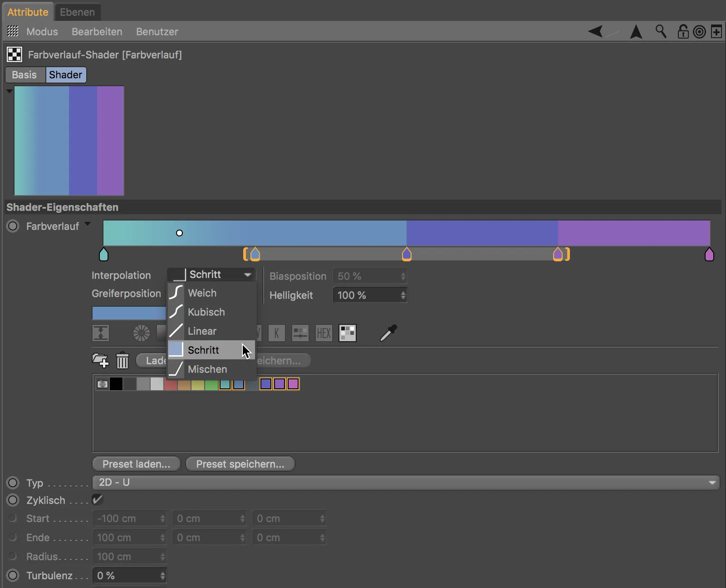Open the attribute manager grip menu icon
Image resolution: width=726 pixels, height=588 pixels.
[x=13, y=31]
